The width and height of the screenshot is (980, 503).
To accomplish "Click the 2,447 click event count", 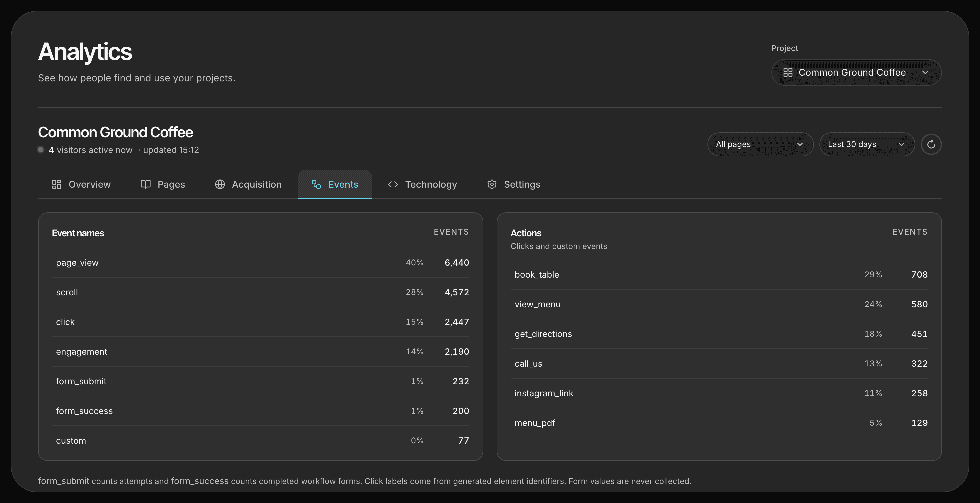I will pyautogui.click(x=457, y=322).
